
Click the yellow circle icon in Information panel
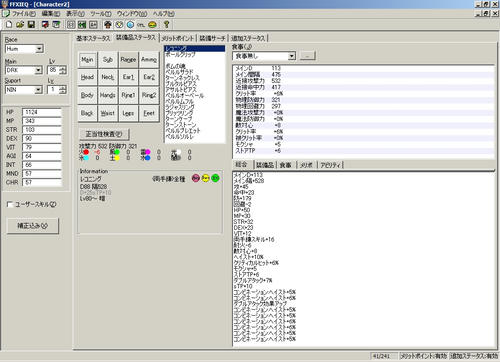[206, 178]
